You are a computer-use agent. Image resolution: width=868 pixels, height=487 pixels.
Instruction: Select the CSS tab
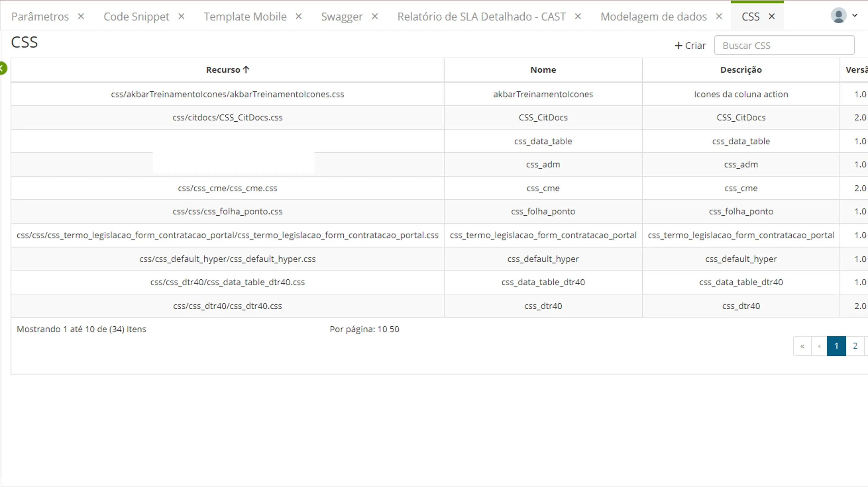pos(751,16)
